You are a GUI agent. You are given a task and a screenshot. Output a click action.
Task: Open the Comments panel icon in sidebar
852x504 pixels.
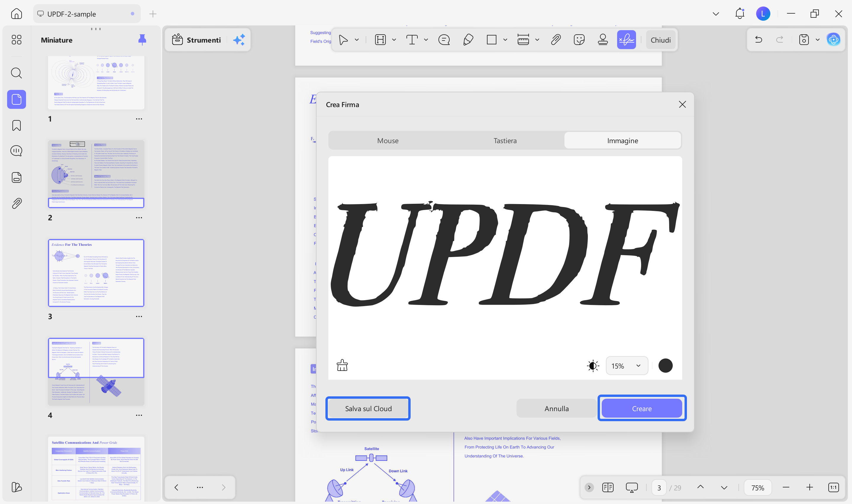(16, 151)
